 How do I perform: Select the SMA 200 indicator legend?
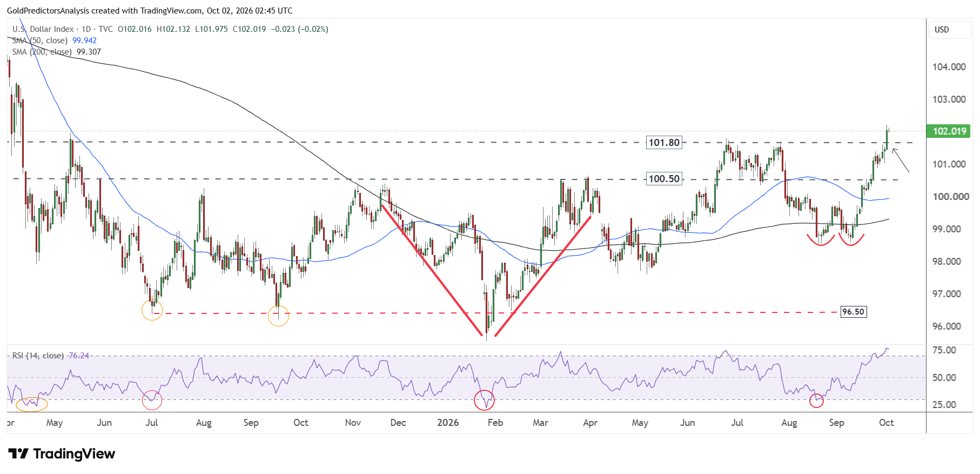pos(42,52)
